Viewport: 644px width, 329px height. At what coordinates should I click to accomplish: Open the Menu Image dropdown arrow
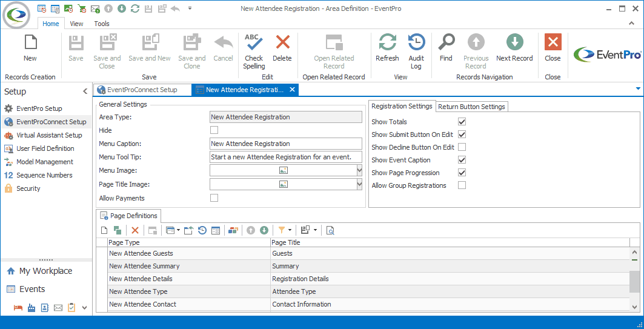click(x=359, y=170)
